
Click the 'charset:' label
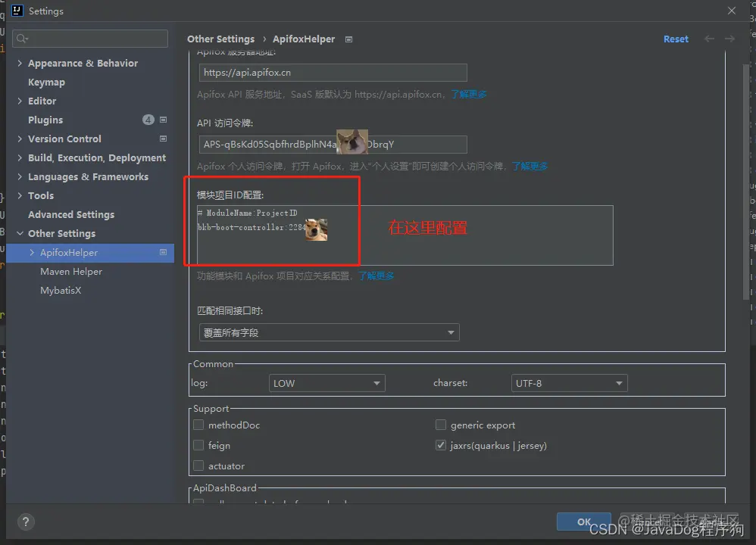tap(450, 383)
